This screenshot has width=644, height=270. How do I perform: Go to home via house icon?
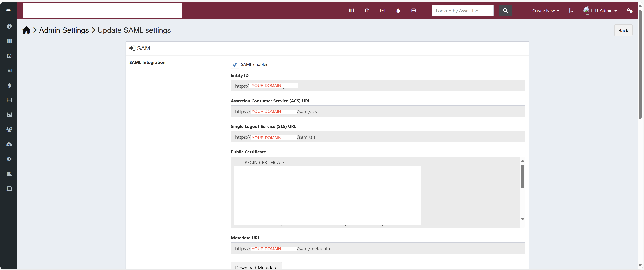tap(26, 30)
